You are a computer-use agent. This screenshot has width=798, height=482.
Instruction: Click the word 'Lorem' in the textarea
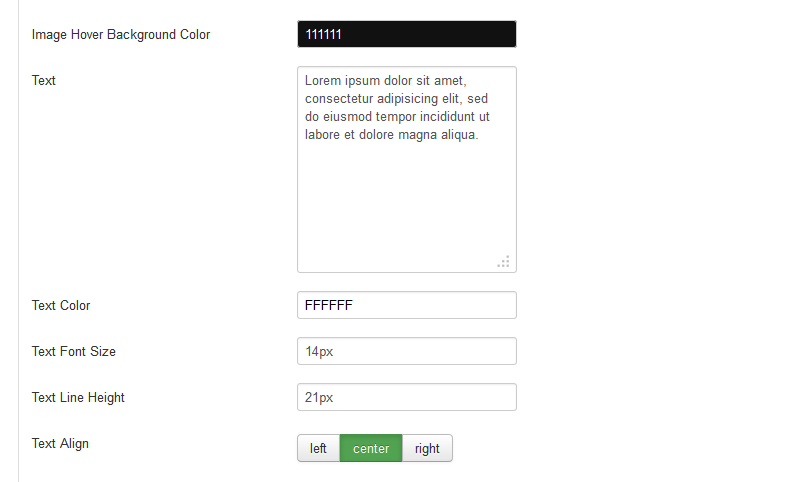tap(323, 81)
